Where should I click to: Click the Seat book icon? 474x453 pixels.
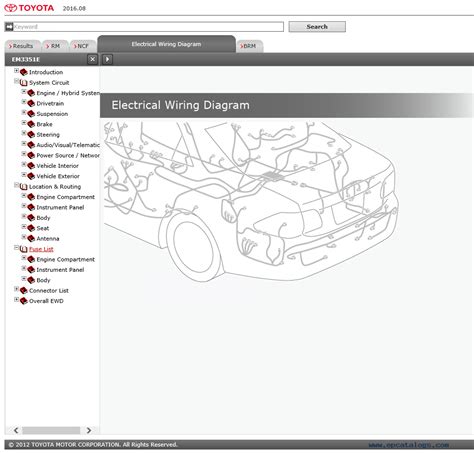pyautogui.click(x=31, y=228)
